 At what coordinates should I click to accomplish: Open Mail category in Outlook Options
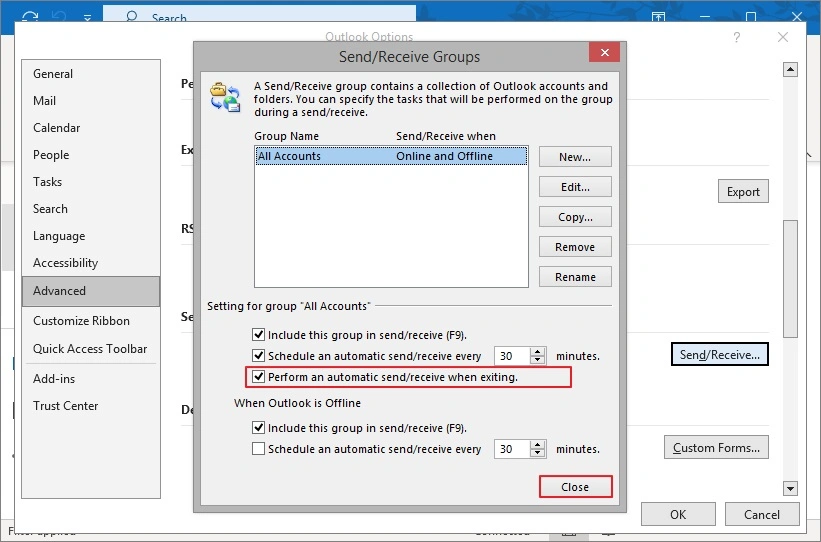pyautogui.click(x=91, y=101)
